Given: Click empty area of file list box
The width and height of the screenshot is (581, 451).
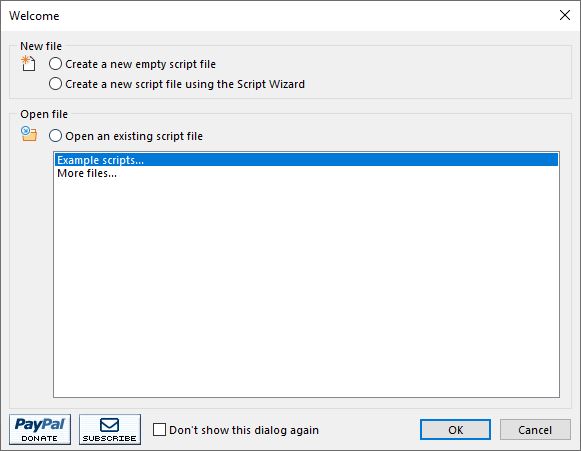Looking at the screenshot, I should pos(306,289).
